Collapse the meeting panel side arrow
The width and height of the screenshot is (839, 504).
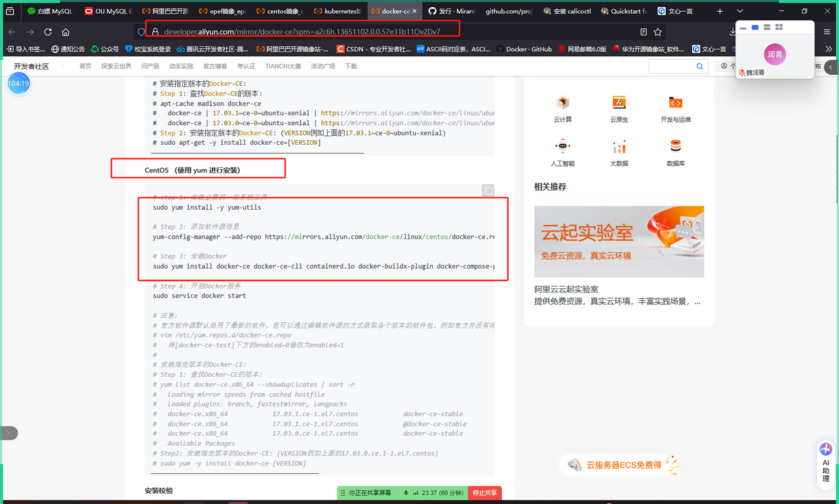[831, 67]
